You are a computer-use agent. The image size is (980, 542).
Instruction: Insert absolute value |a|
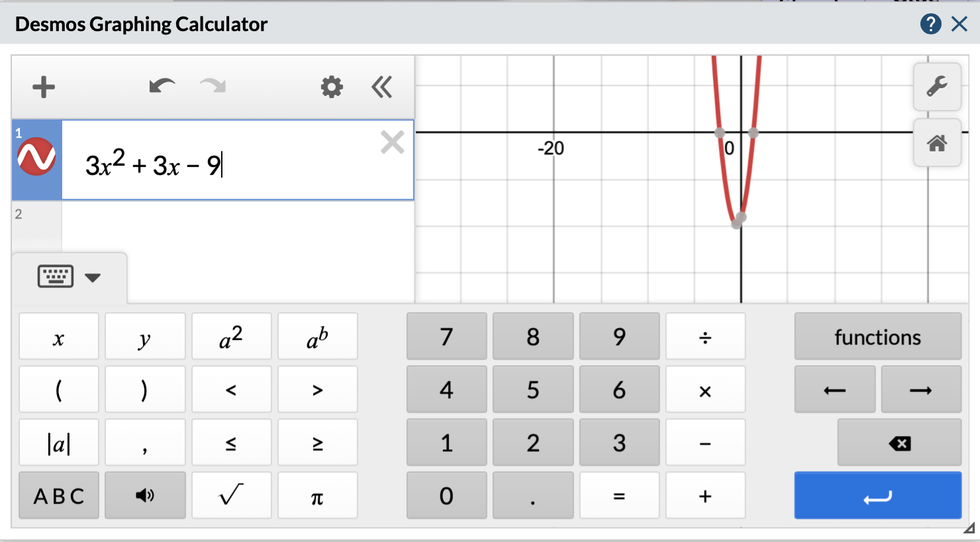[59, 443]
